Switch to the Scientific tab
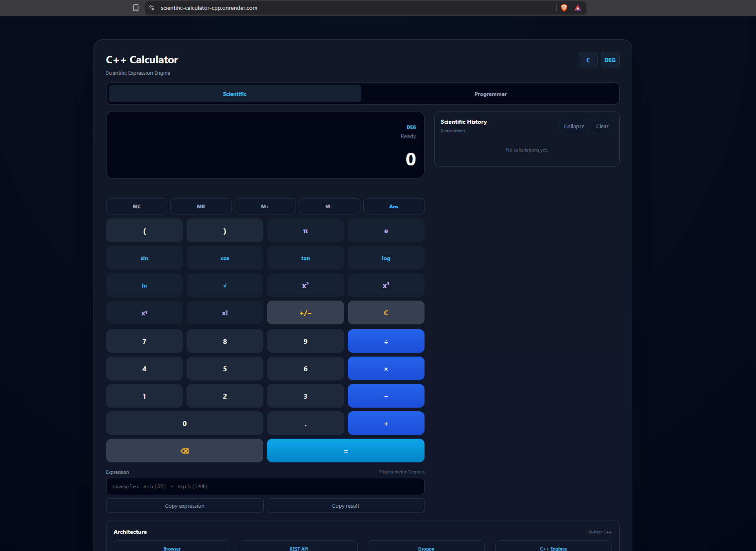The height and width of the screenshot is (551, 756). (235, 94)
